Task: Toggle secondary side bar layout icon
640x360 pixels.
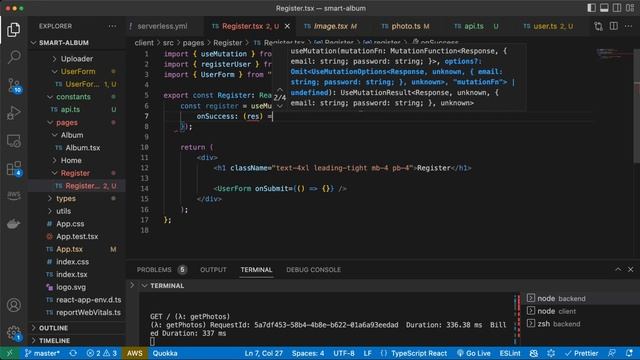Action: click(617, 8)
